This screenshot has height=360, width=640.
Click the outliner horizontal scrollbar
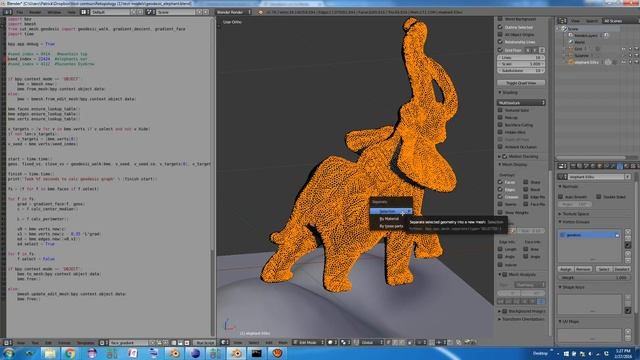pos(591,158)
